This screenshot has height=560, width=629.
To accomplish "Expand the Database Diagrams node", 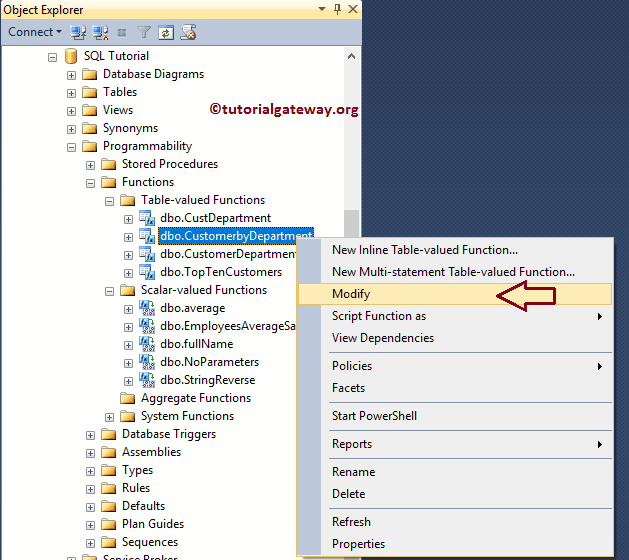I will [x=71, y=75].
